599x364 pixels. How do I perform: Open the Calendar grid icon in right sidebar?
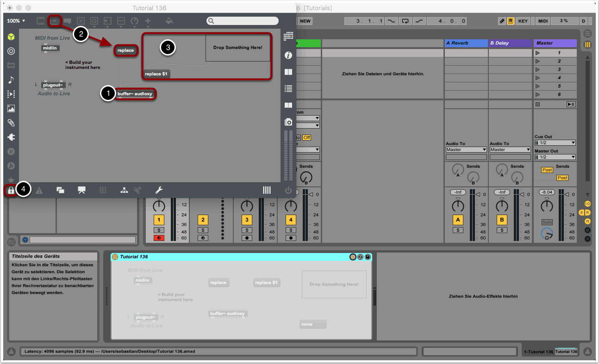[288, 36]
